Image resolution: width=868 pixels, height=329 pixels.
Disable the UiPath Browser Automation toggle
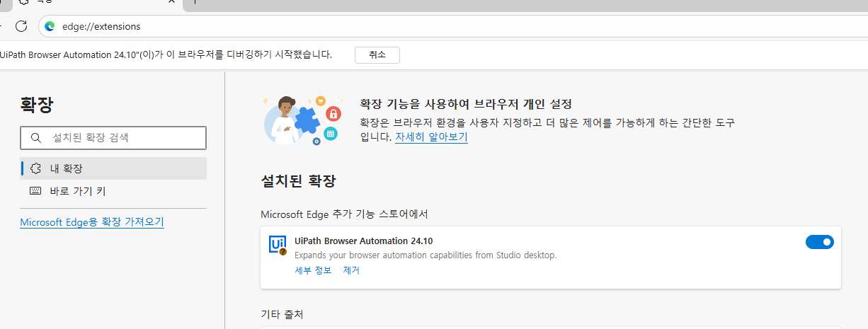pyautogui.click(x=820, y=242)
